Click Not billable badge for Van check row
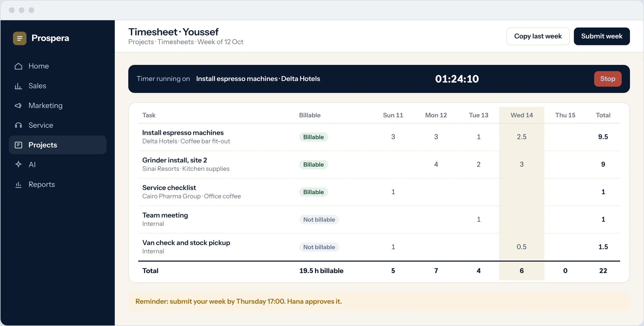This screenshot has width=644, height=326. point(319,247)
